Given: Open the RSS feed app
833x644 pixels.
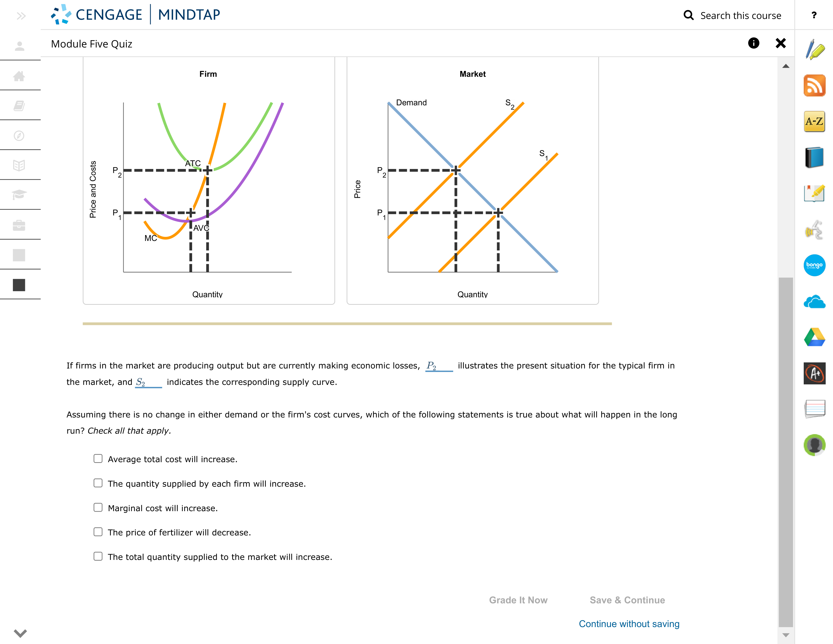Looking at the screenshot, I should point(814,86).
